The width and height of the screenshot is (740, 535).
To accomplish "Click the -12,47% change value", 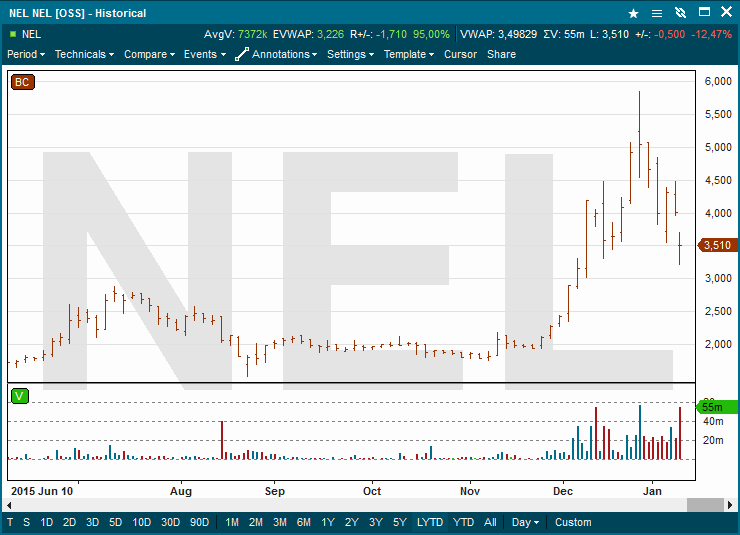I will click(x=712, y=34).
